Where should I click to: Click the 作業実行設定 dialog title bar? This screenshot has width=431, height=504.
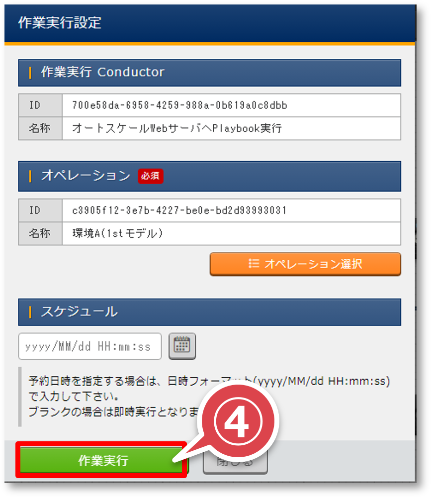tap(210, 23)
